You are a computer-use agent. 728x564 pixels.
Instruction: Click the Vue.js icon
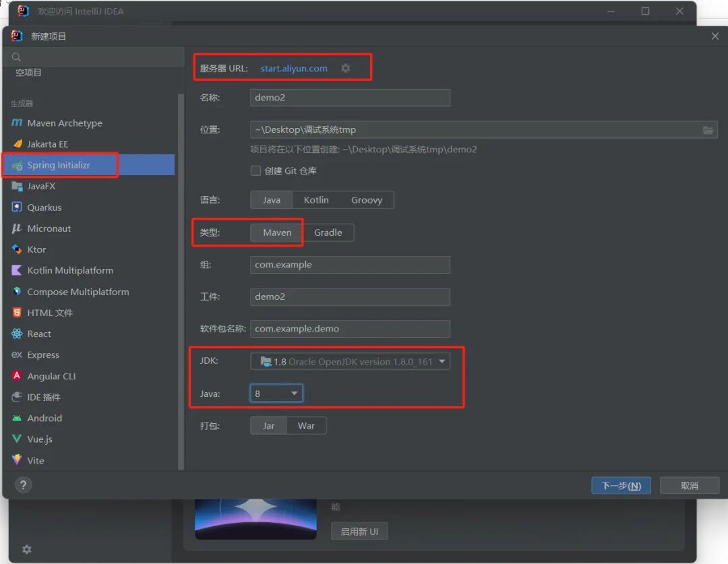(17, 439)
